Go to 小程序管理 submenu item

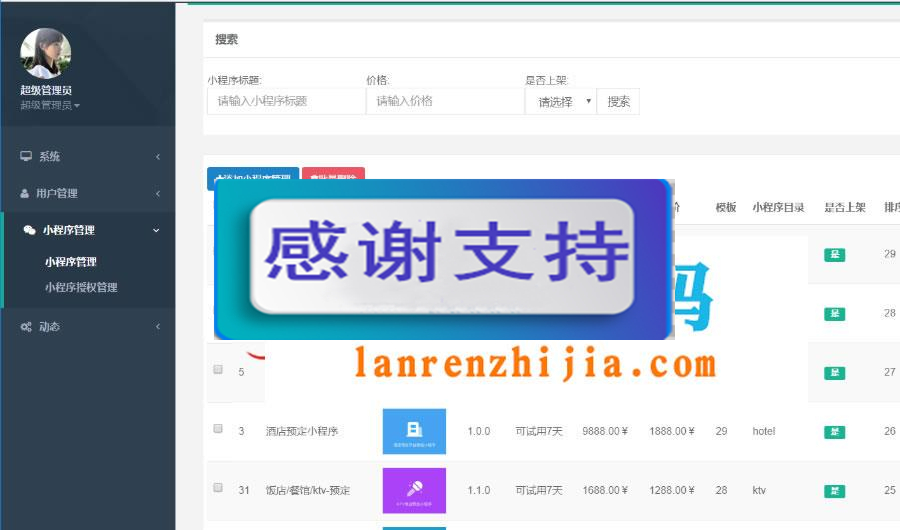pos(71,262)
